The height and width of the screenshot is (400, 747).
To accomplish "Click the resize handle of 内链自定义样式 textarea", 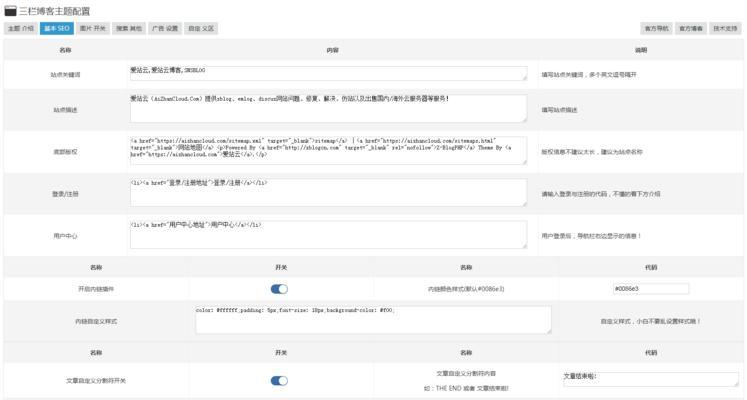I will click(549, 331).
